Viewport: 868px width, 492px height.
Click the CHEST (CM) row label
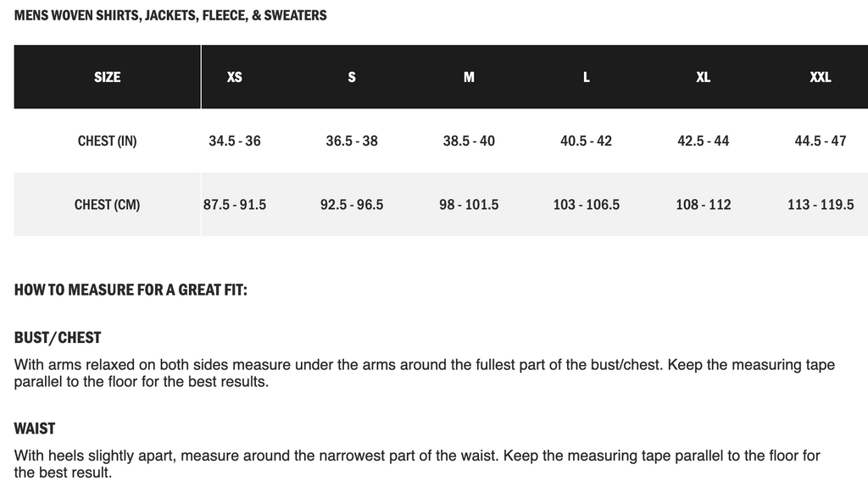(107, 205)
